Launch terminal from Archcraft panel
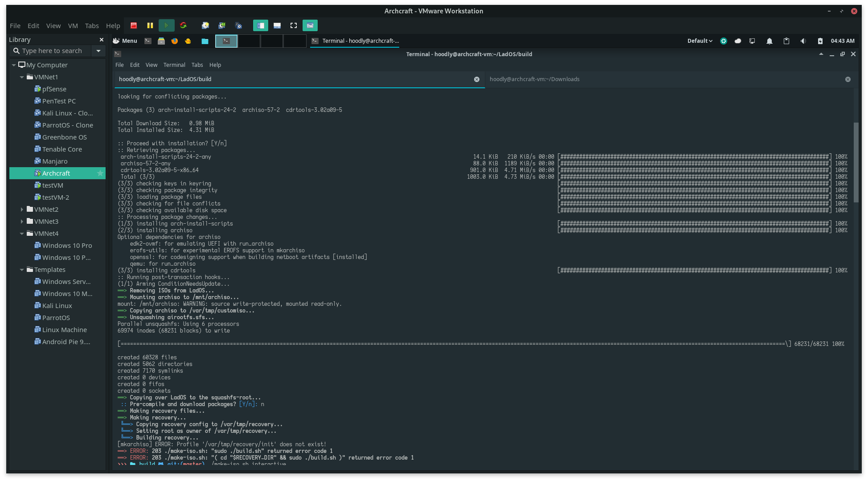Viewport: 868px width, 481px height. click(148, 41)
